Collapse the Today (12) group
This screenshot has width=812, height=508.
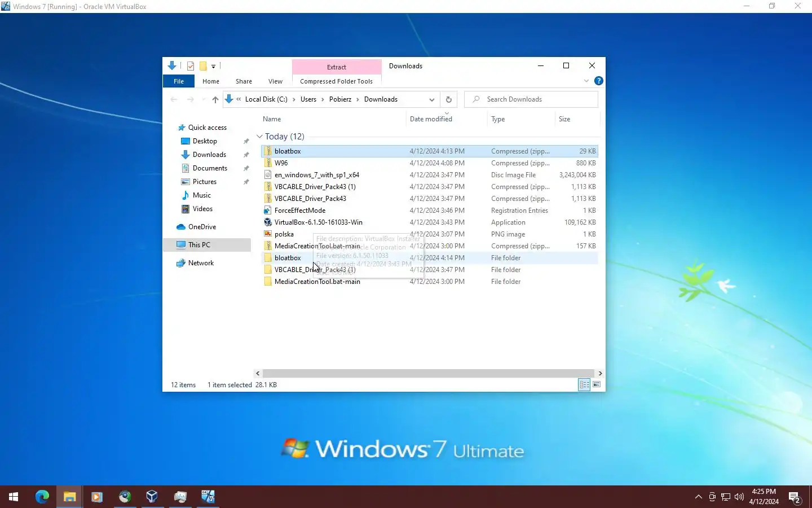point(259,137)
